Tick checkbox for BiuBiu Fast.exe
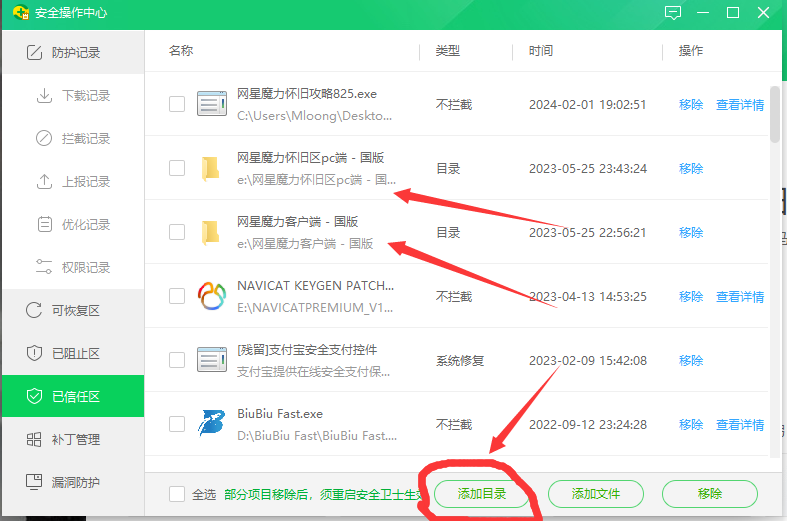This screenshot has width=787, height=521. [177, 424]
